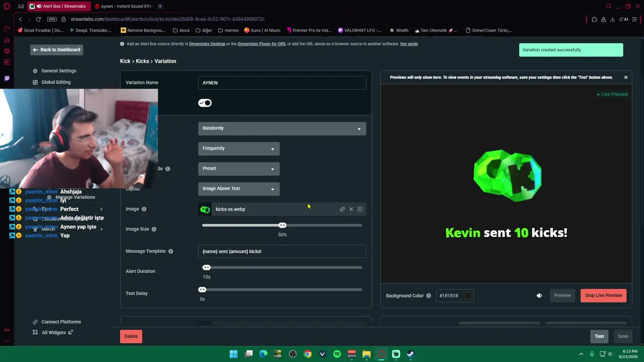The height and width of the screenshot is (362, 644).
Task: Click Back to Dashboard button
Action: (x=56, y=50)
